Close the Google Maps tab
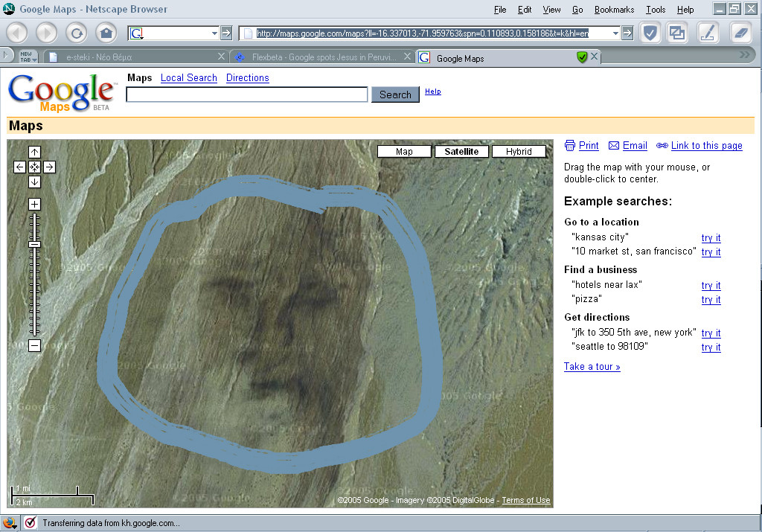 [595, 57]
